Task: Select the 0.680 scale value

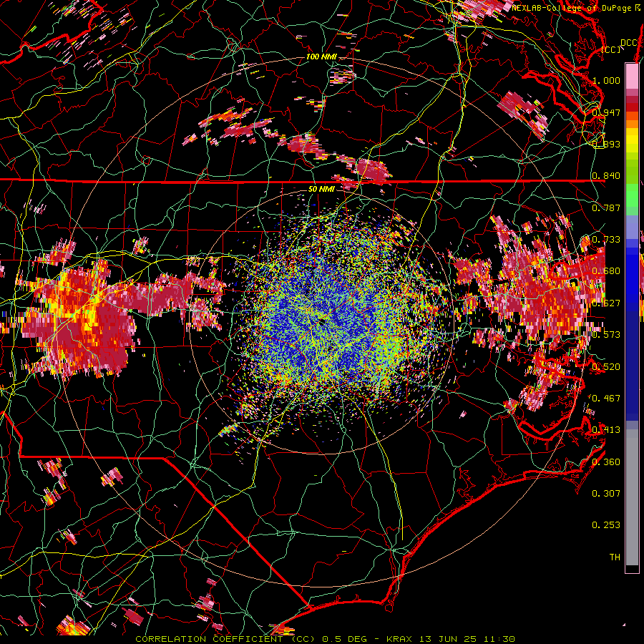Action: 606,270
